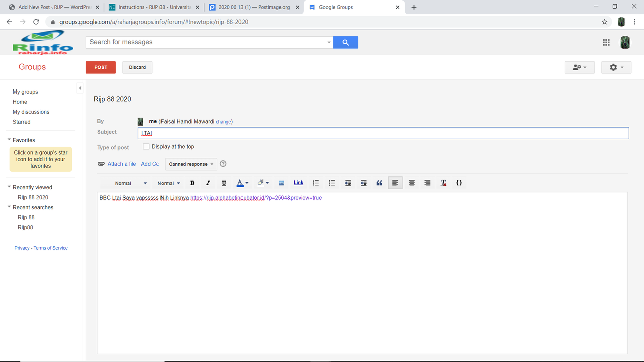The height and width of the screenshot is (362, 644).
Task: Format text as a blockquote
Action: 379,183
